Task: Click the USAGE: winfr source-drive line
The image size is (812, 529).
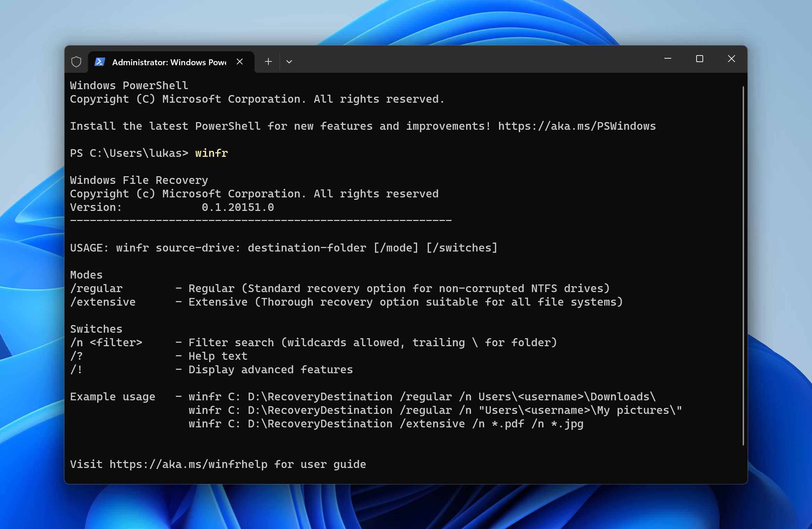Action: [284, 248]
